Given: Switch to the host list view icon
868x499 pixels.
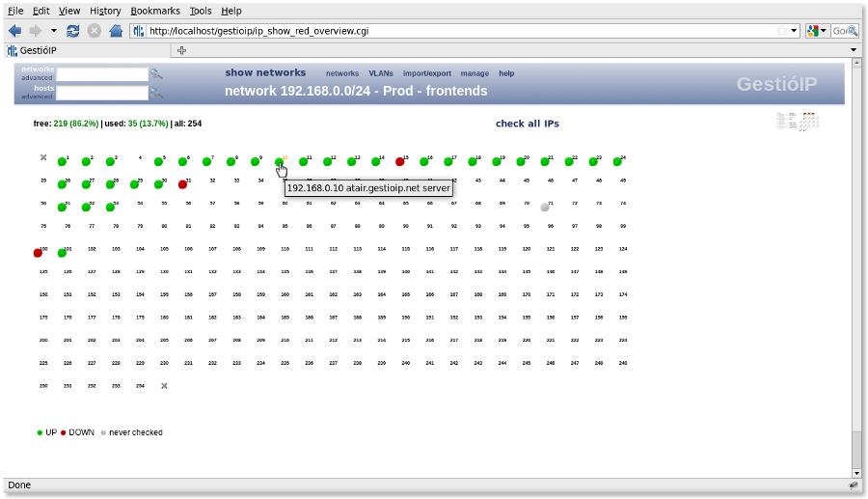Looking at the screenshot, I should coord(786,122).
